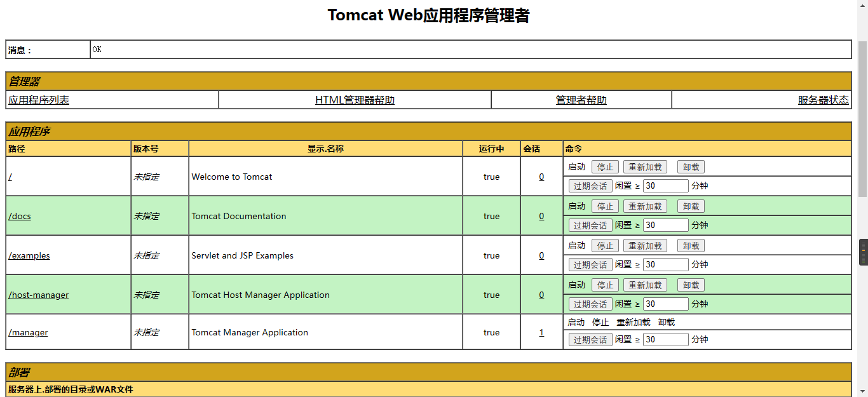Click the 部署 section header
868x397 pixels.
[428, 372]
